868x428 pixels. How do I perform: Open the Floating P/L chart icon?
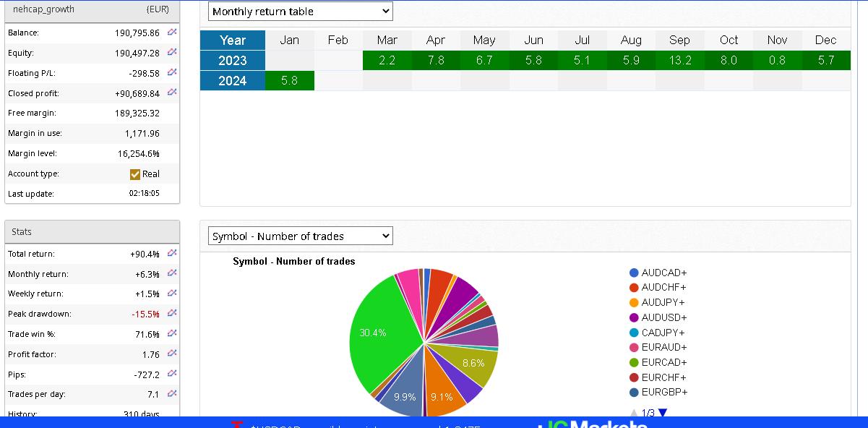pos(172,72)
